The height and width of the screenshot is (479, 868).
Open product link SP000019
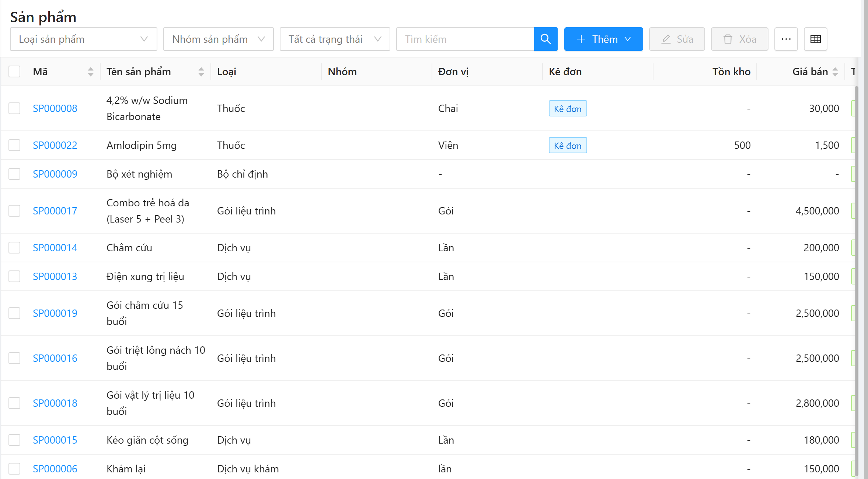(x=55, y=313)
